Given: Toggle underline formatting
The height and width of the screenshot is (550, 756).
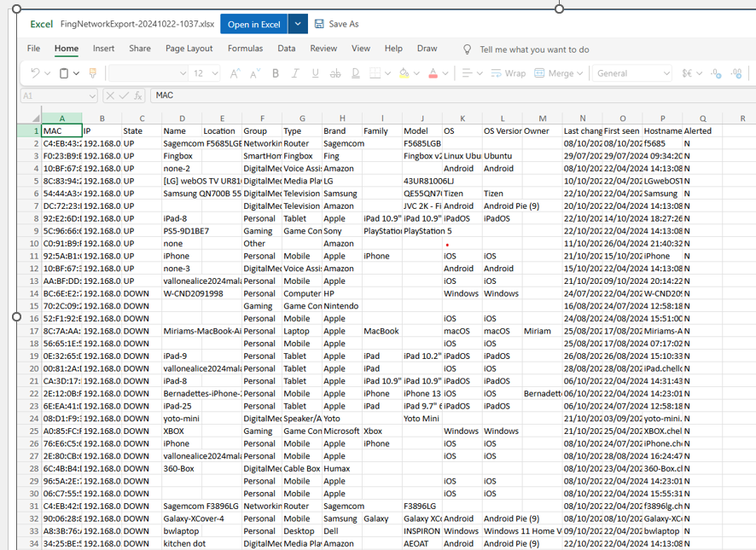Looking at the screenshot, I should (316, 73).
